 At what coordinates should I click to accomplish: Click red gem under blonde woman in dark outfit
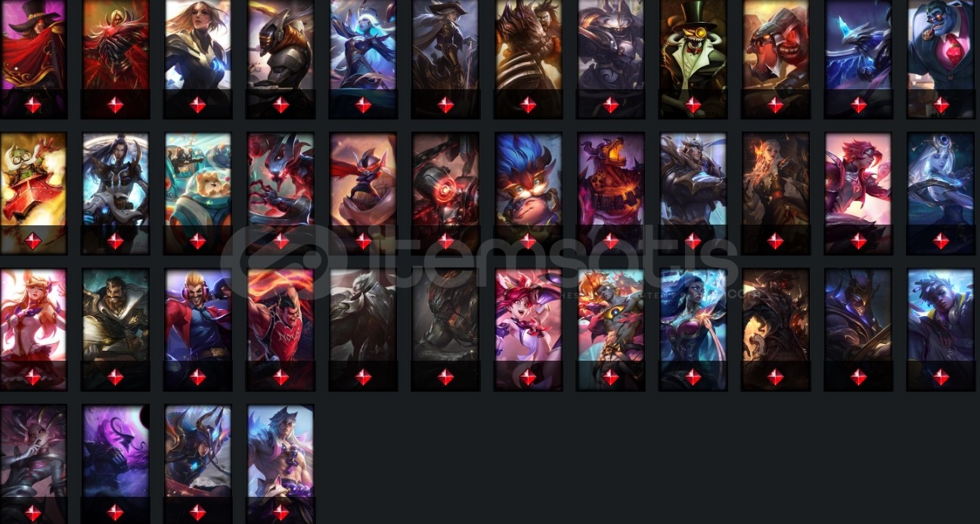pyautogui.click(x=197, y=105)
